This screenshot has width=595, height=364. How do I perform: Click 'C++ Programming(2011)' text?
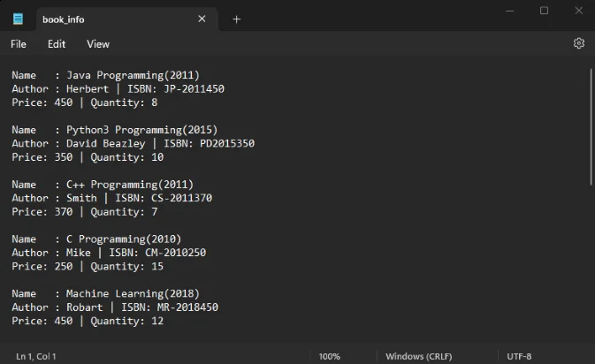click(130, 185)
